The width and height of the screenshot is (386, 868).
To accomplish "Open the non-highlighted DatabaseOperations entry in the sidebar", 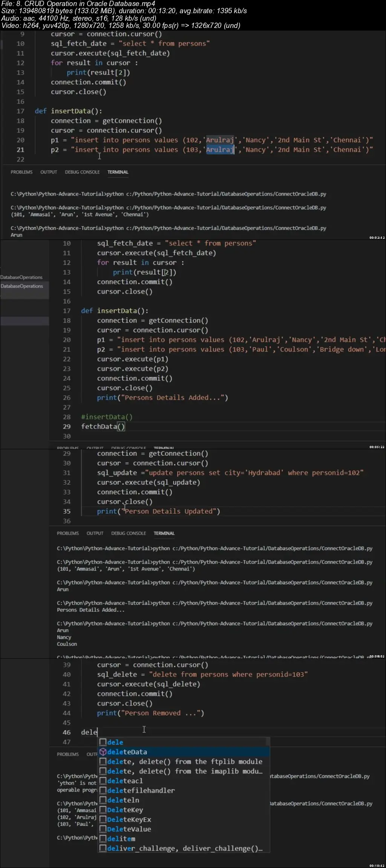I will (21, 277).
